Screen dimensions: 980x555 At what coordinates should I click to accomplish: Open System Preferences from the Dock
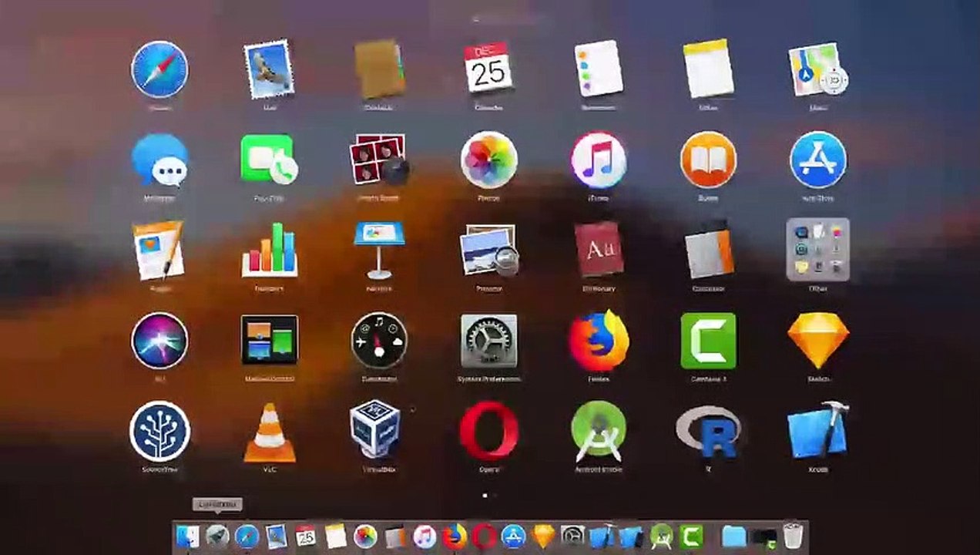tap(572, 535)
